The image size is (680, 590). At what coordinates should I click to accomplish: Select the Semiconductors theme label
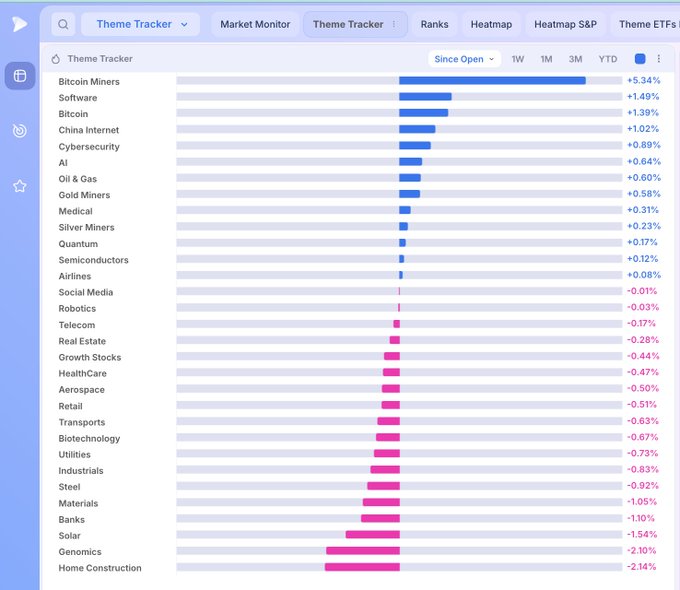[x=93, y=260]
